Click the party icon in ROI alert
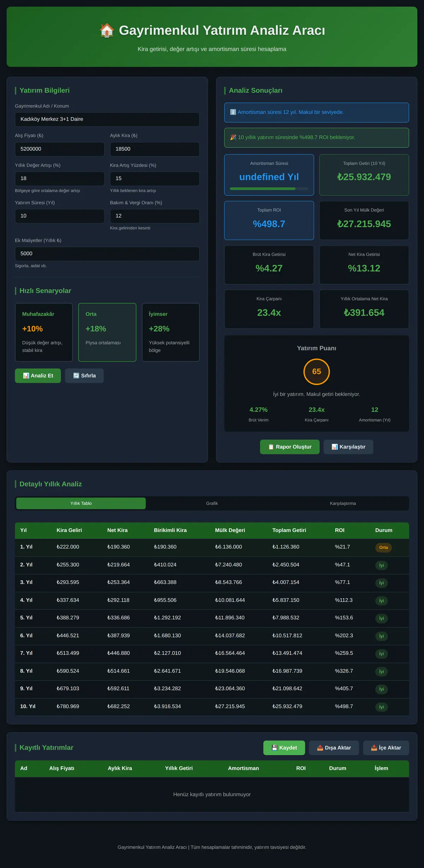424x868 pixels. click(233, 137)
